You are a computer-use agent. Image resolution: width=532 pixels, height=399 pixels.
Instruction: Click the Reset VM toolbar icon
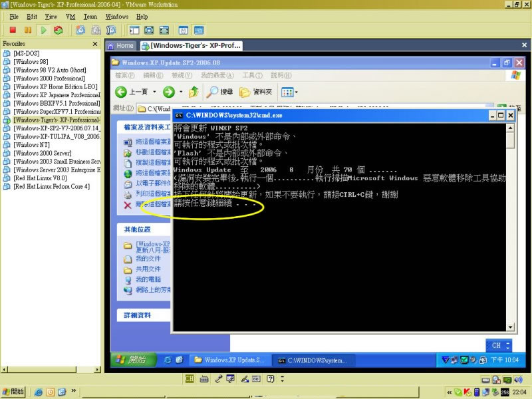(59, 30)
